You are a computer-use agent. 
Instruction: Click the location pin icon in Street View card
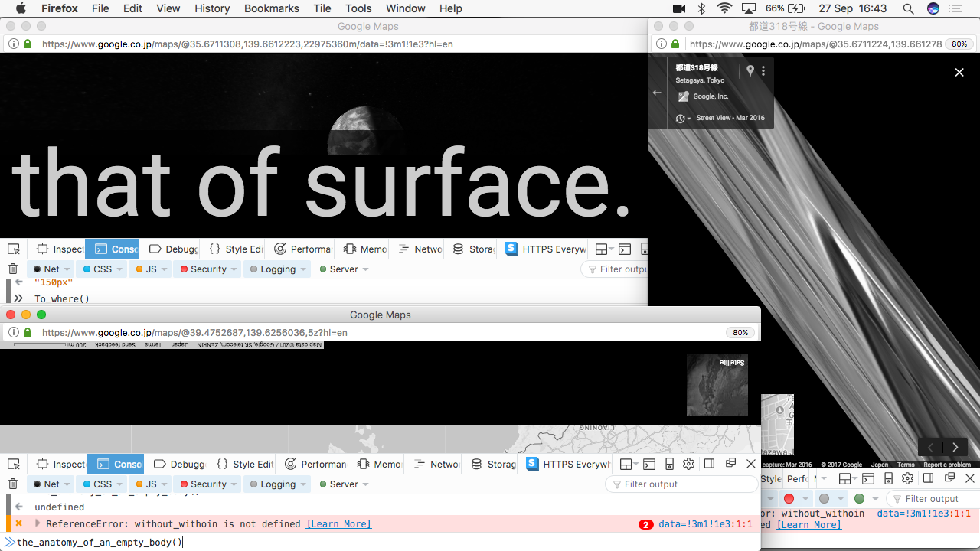tap(750, 70)
